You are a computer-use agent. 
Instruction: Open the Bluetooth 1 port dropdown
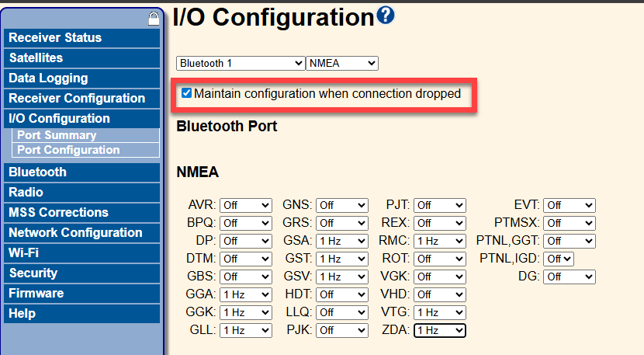coord(241,63)
